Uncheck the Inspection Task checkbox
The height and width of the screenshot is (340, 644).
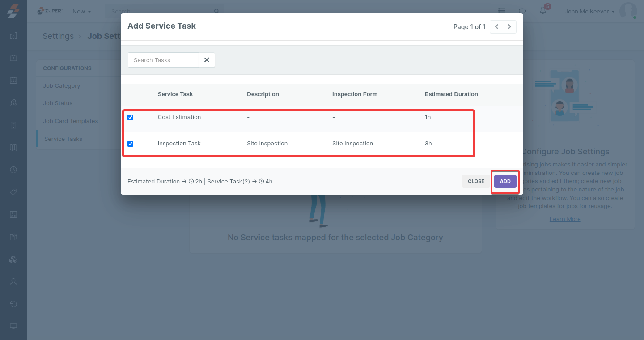(130, 144)
